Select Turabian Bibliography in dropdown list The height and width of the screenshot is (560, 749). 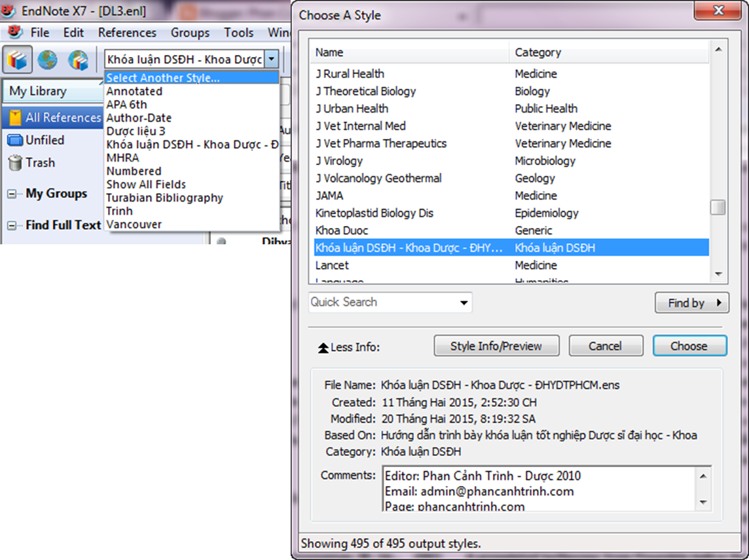coord(192,198)
